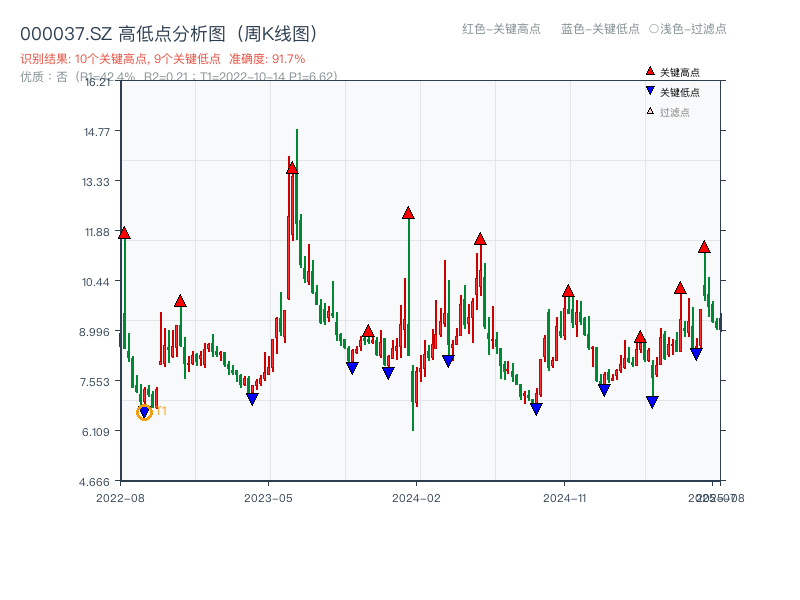This screenshot has width=800, height=600.
Task: Click the 16.21 y-axis label
Action: 99,83
